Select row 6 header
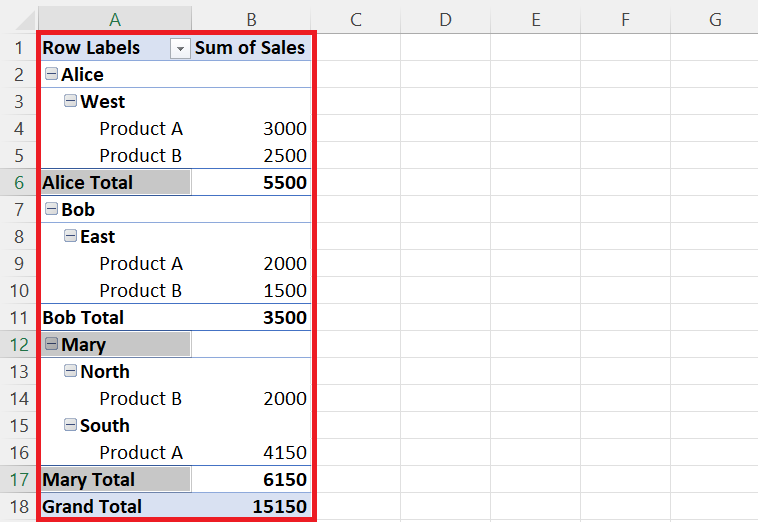 [x=19, y=182]
